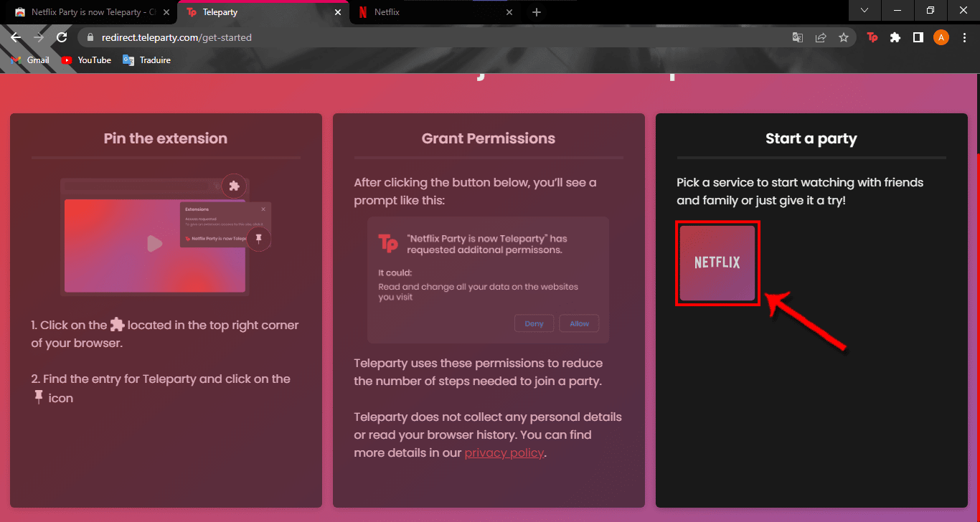Close the Netflix tab
This screenshot has width=980, height=522.
510,12
